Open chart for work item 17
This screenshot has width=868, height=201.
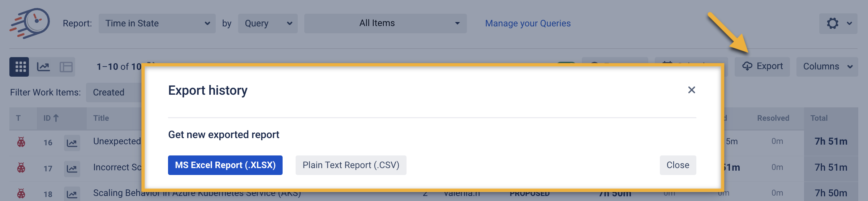click(x=72, y=168)
